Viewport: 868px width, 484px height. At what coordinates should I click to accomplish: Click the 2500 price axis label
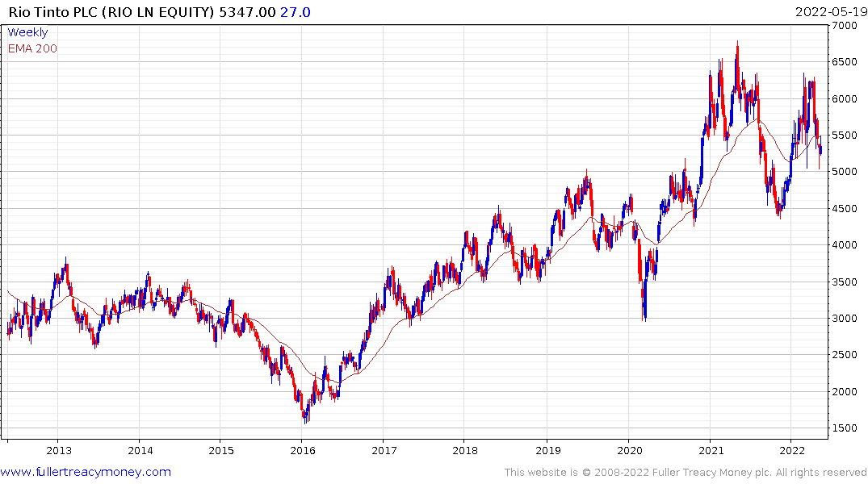point(845,355)
